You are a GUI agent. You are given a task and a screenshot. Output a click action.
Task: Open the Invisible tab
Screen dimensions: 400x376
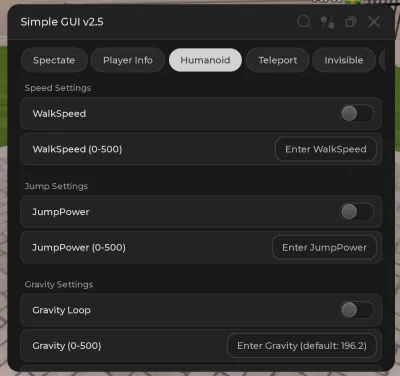pos(344,60)
